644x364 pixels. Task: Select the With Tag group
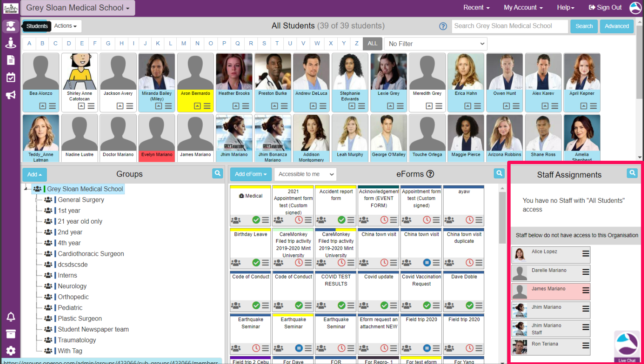point(70,351)
